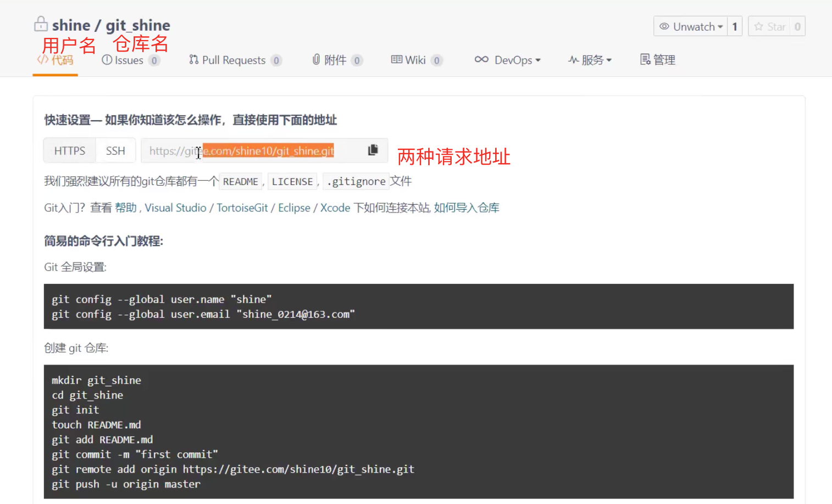This screenshot has width=832, height=504.
Task: Copy the repository URL with the clipboard icon
Action: [373, 150]
